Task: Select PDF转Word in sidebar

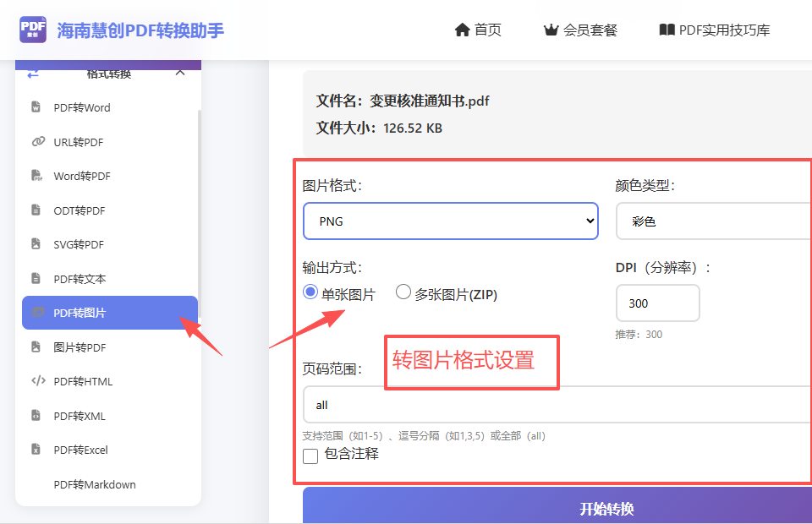Action: point(110,107)
